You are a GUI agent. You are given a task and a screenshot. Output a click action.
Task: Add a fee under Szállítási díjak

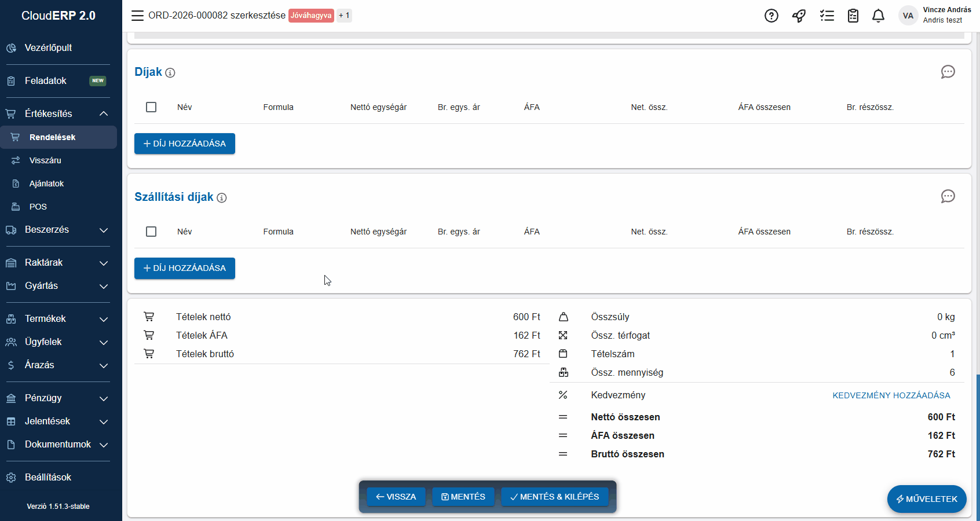click(185, 268)
